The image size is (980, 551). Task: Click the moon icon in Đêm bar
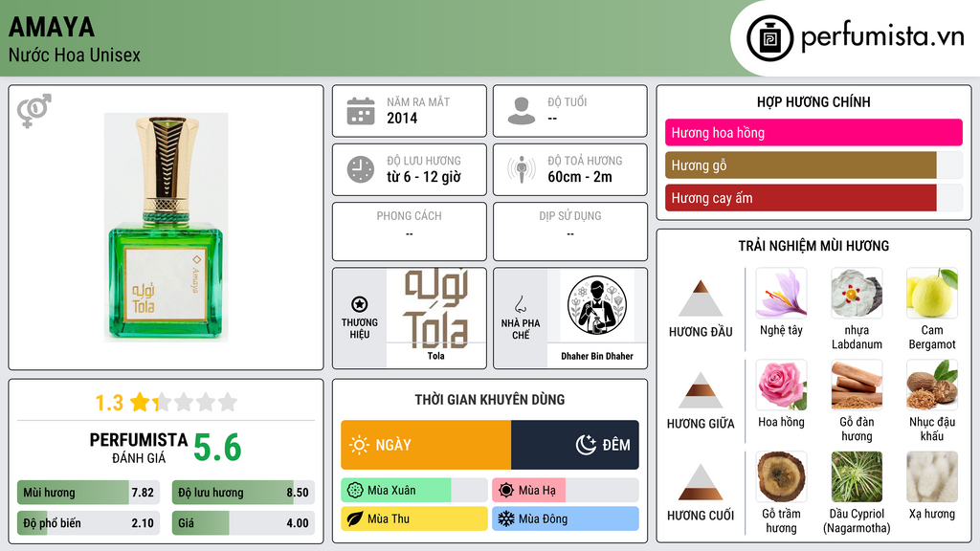click(x=586, y=445)
